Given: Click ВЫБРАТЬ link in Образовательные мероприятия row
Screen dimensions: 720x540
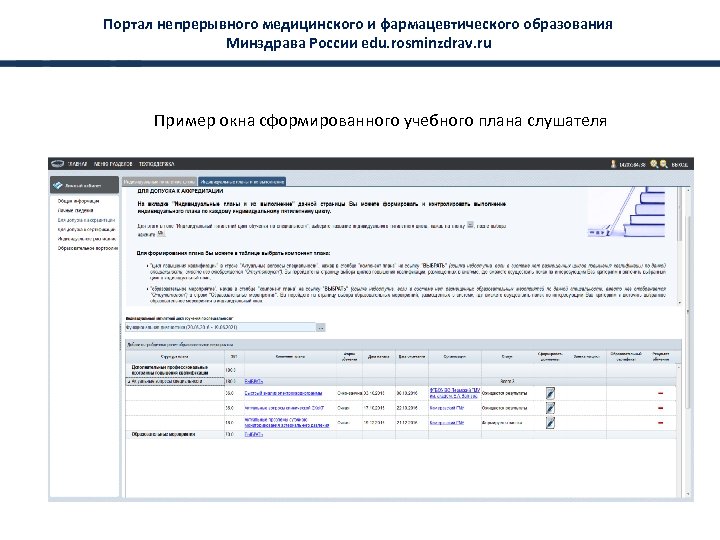Looking at the screenshot, I should coord(253,434).
